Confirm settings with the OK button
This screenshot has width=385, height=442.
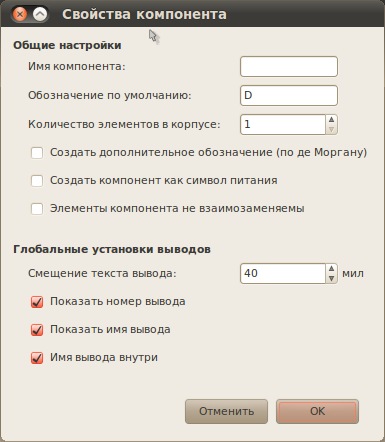317,411
